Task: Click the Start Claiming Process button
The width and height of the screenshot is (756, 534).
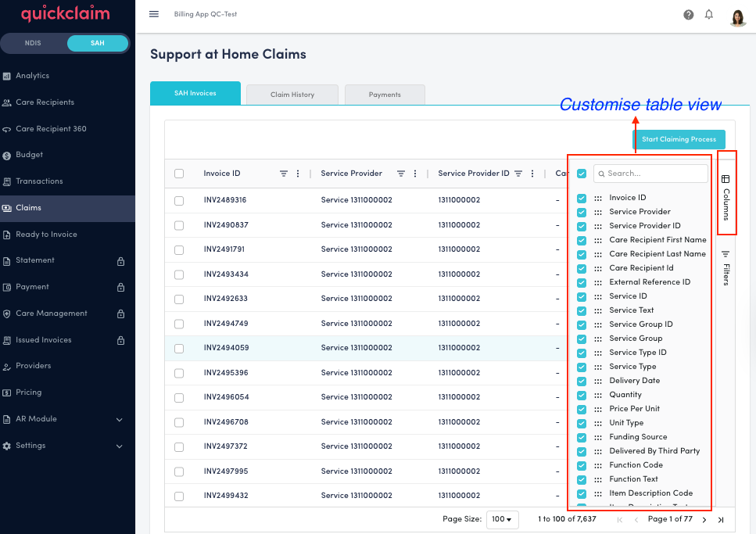Action: (x=679, y=139)
